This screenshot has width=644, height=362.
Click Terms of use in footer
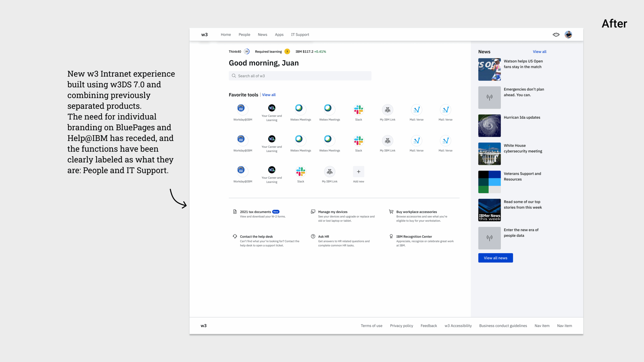[371, 326]
